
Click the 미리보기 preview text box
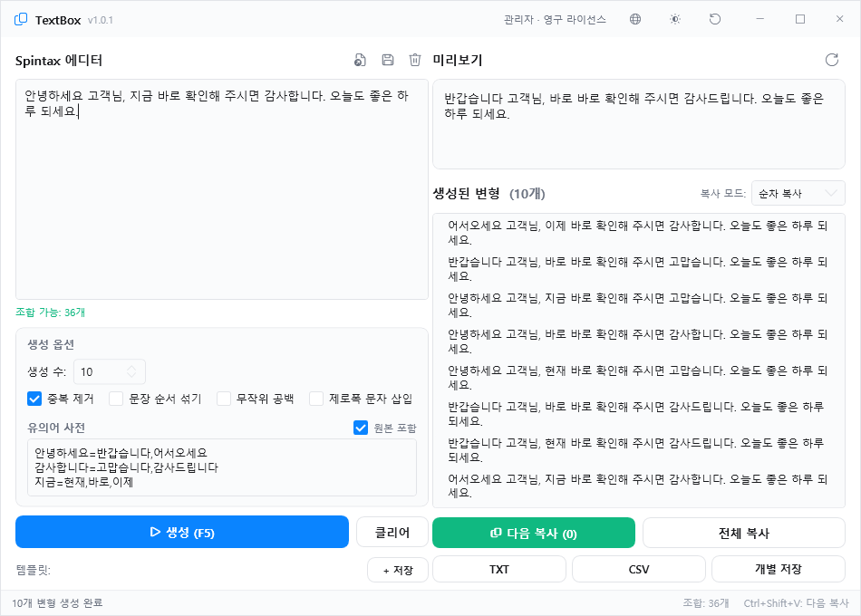639,124
